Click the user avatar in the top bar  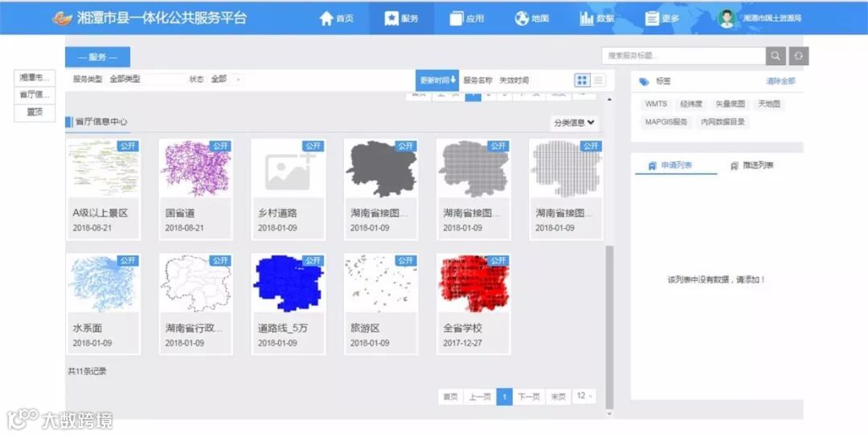click(727, 18)
